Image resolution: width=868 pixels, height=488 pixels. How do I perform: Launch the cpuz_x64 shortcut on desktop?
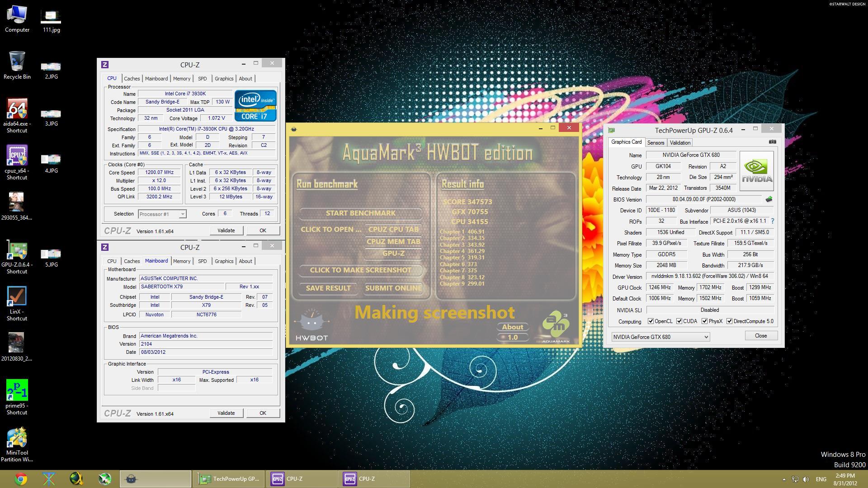click(x=17, y=163)
